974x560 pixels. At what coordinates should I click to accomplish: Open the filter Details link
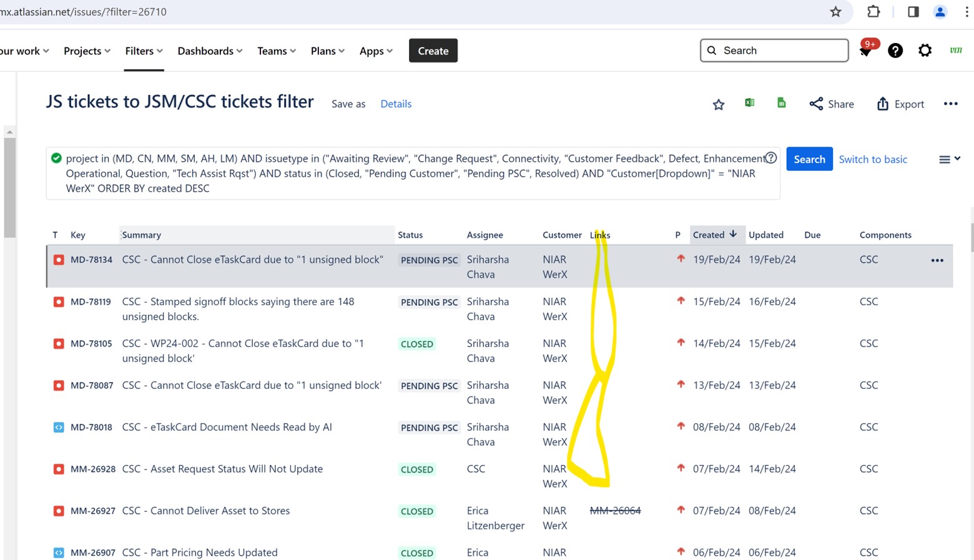(396, 104)
